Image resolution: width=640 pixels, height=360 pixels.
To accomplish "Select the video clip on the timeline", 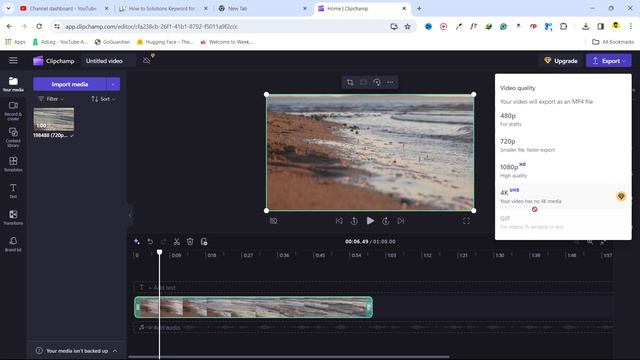I will [253, 307].
